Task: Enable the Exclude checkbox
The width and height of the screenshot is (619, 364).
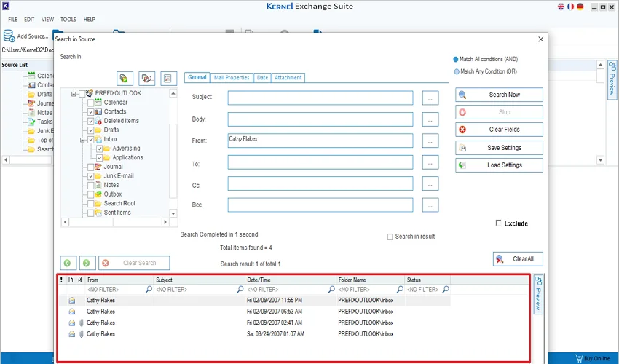Action: (x=498, y=223)
